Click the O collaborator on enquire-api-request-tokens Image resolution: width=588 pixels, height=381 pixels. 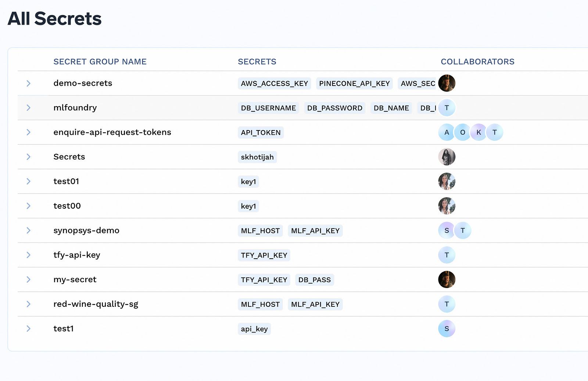click(x=463, y=132)
